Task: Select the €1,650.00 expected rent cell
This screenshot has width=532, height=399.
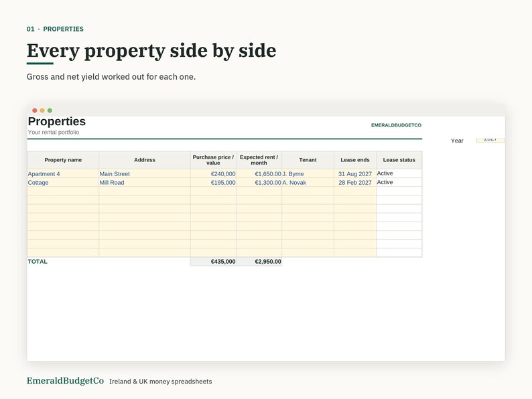Action: pos(259,173)
